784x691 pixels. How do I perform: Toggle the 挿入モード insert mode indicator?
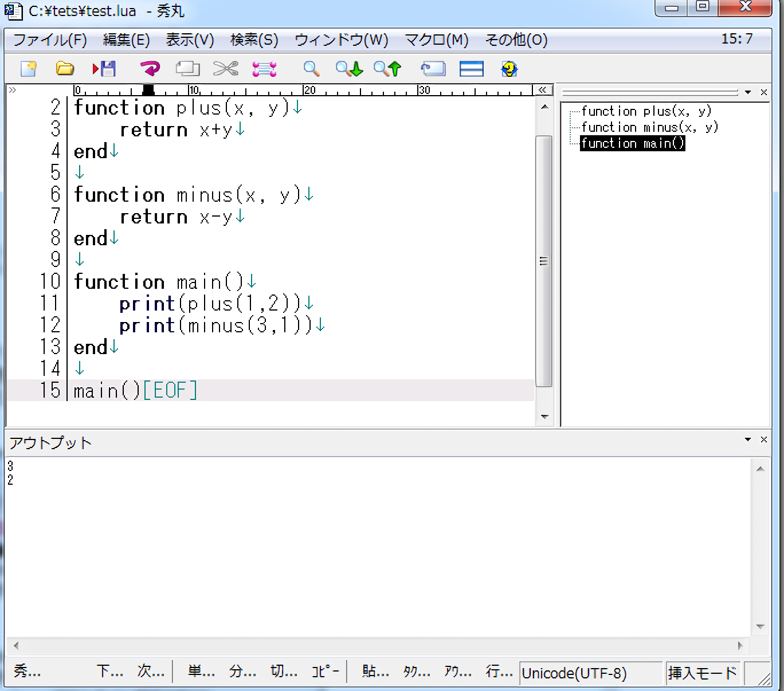(702, 673)
